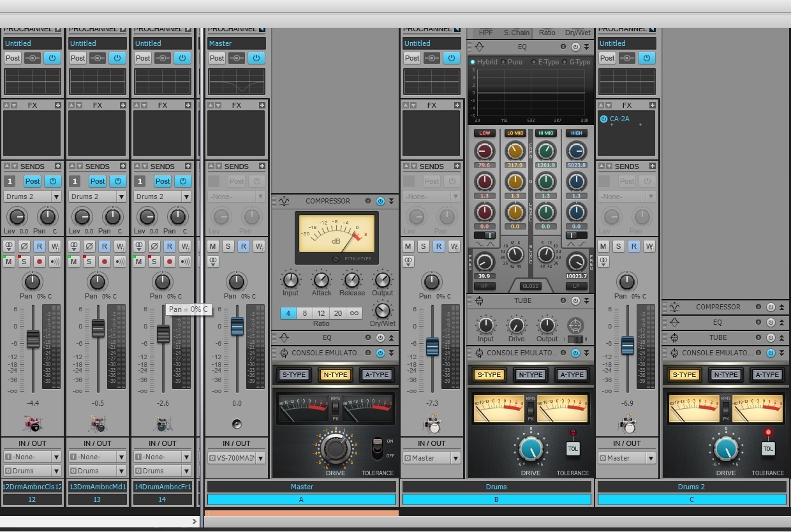Mute the 12DrmAmbncCls12 track
This screenshot has width=791, height=532.
point(10,261)
